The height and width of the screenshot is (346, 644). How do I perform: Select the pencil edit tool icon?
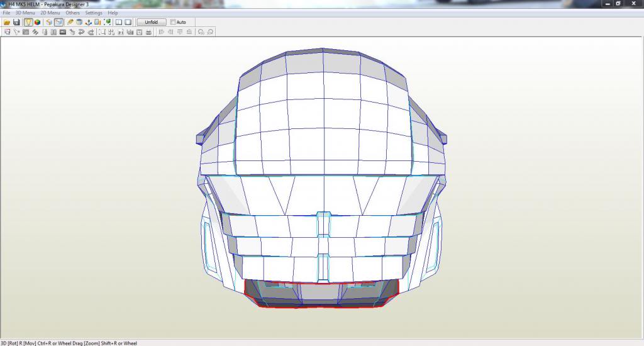[70, 22]
